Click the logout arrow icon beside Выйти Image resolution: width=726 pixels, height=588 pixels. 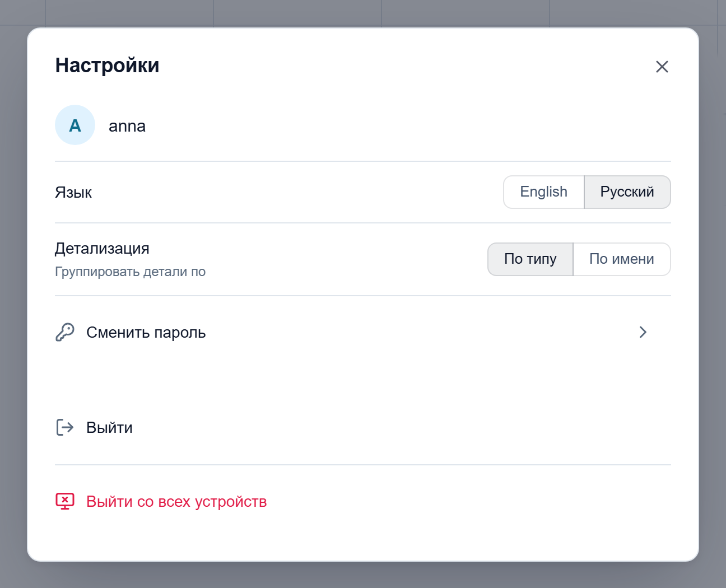[65, 427]
